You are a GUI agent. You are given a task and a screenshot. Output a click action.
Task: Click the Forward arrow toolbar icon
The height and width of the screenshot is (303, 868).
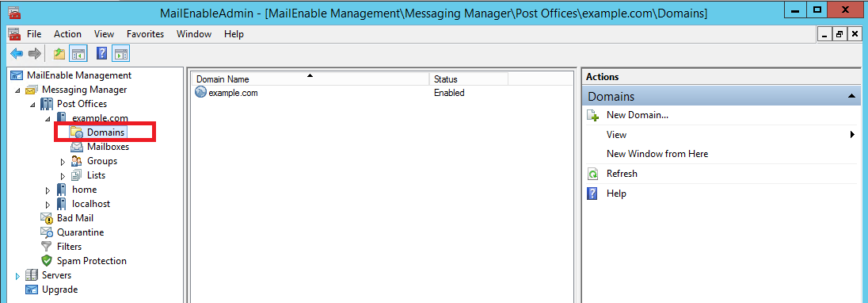click(34, 54)
